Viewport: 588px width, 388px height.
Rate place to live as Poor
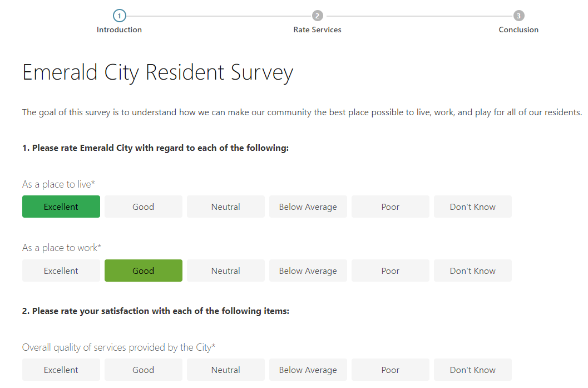tap(391, 207)
